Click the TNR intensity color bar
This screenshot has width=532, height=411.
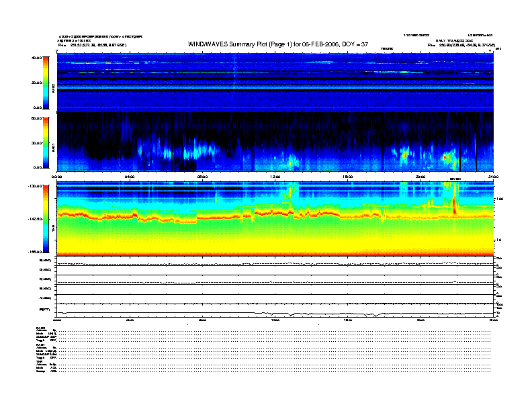click(x=46, y=219)
